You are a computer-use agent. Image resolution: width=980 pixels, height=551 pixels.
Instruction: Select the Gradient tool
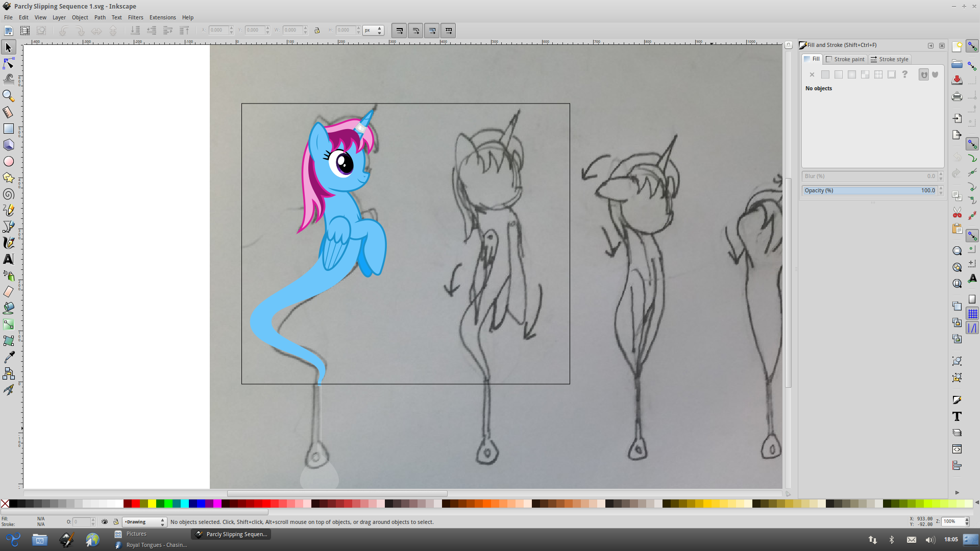point(9,324)
